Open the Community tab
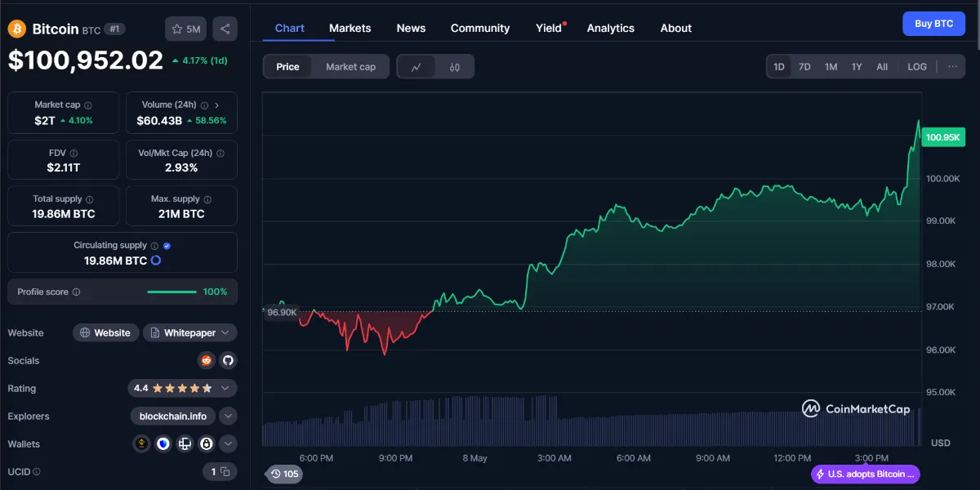 (x=480, y=28)
